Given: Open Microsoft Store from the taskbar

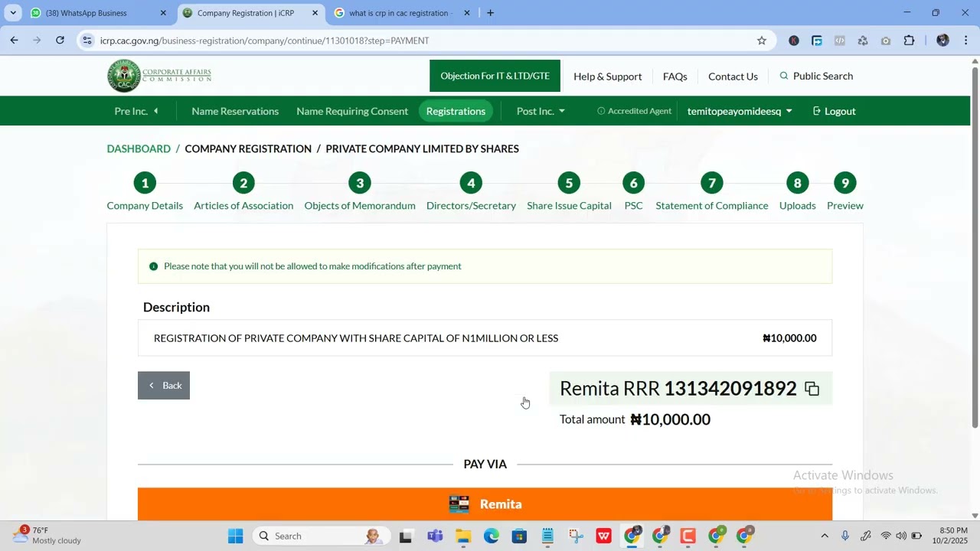Looking at the screenshot, I should 519,536.
